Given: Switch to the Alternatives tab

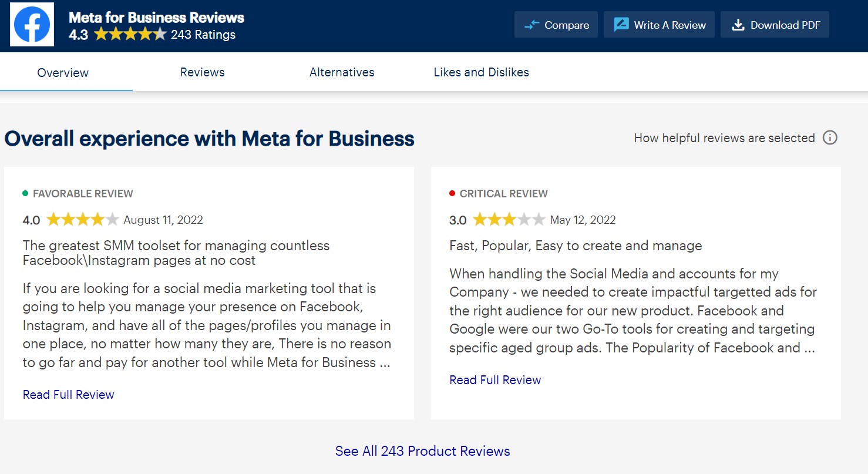Looking at the screenshot, I should tap(342, 72).
